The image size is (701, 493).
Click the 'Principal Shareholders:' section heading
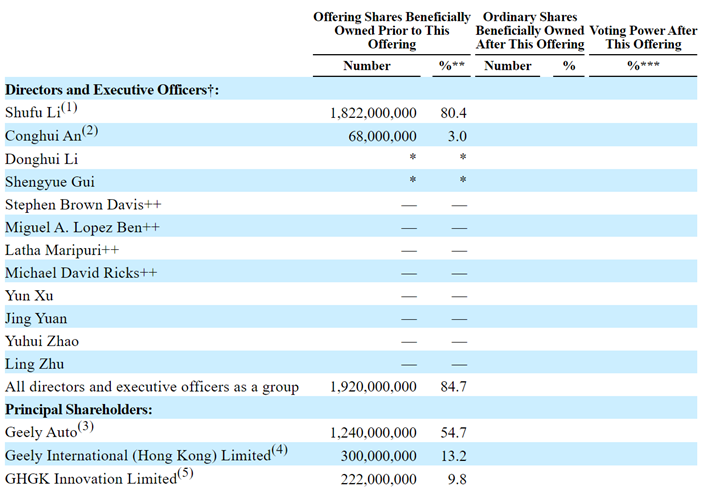[x=79, y=409]
